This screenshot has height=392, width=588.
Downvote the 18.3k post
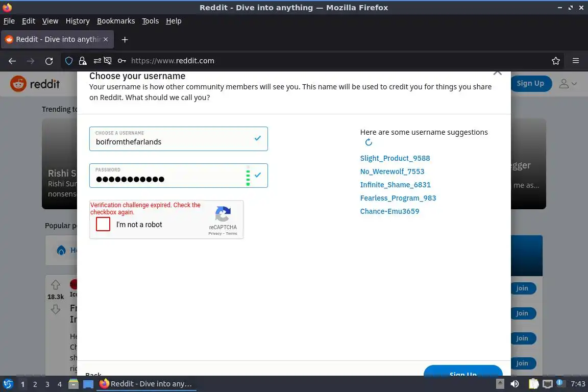click(56, 309)
